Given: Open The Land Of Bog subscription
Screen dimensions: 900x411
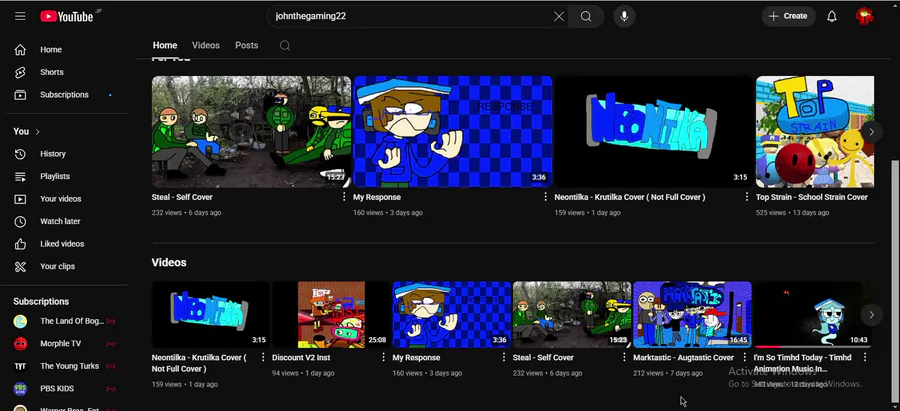Looking at the screenshot, I should [64, 321].
